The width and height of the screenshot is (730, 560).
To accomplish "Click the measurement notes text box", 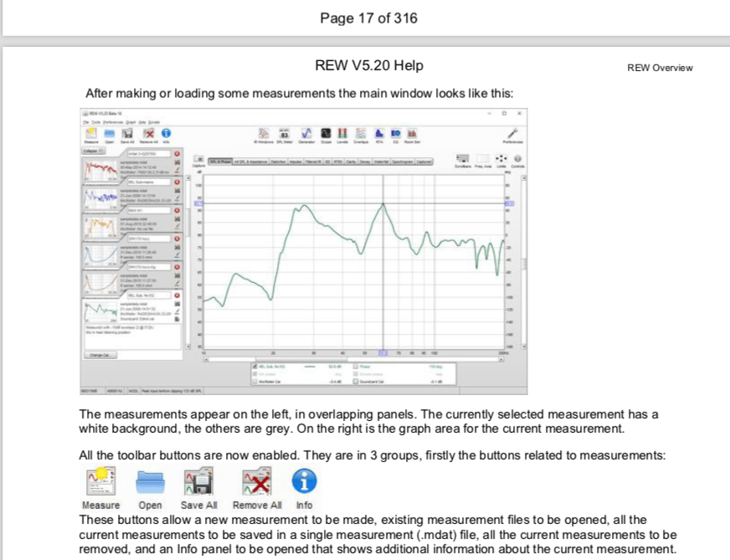I will click(132, 336).
